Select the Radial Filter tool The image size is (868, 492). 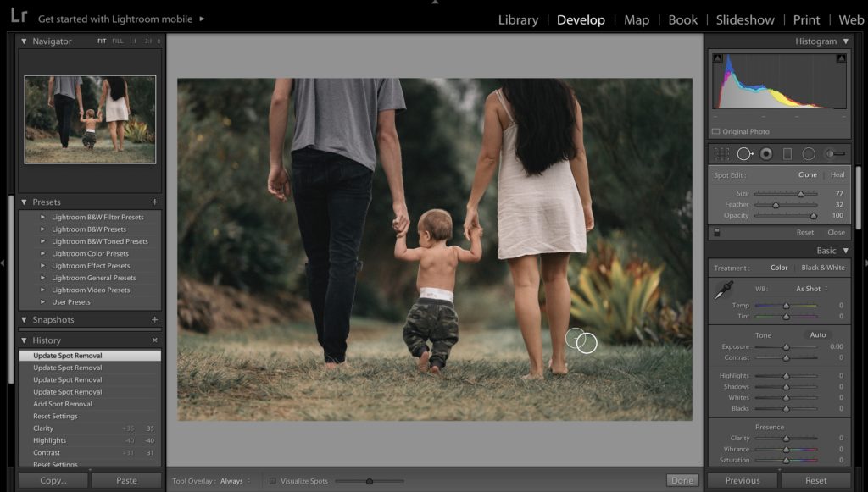coord(809,153)
